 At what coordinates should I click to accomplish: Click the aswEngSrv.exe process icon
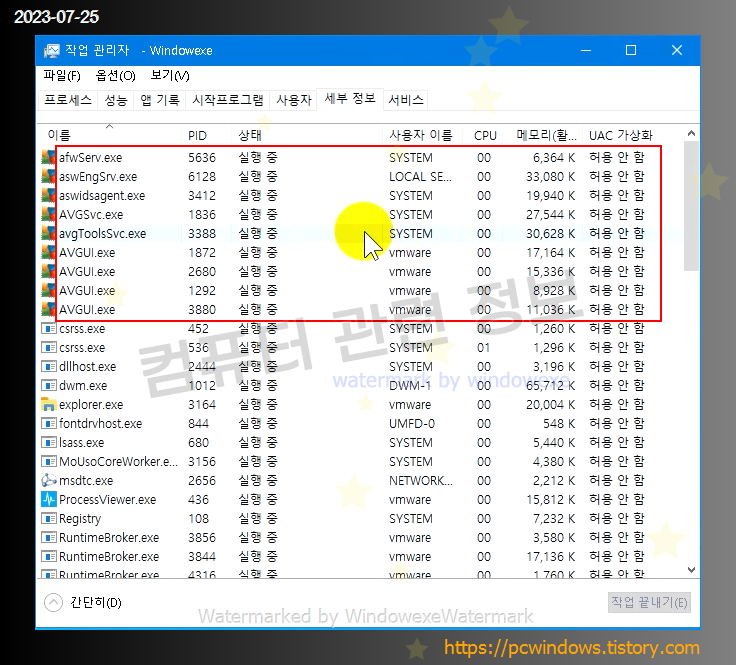pyautogui.click(x=48, y=176)
